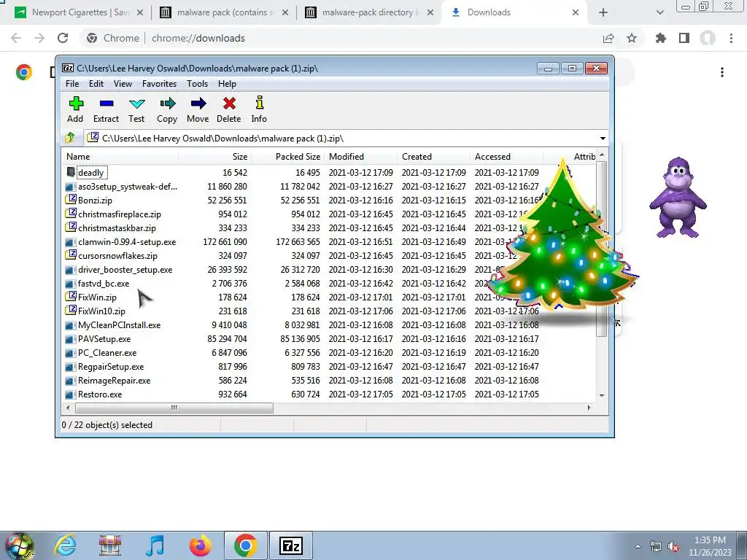
Task: Click horizontal scrollbar right arrow
Action: tap(589, 408)
